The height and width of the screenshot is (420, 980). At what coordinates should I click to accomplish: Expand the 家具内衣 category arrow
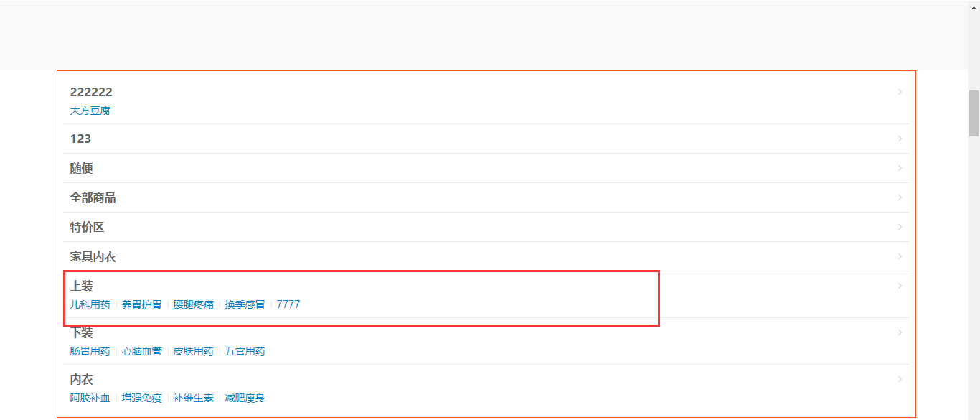900,256
